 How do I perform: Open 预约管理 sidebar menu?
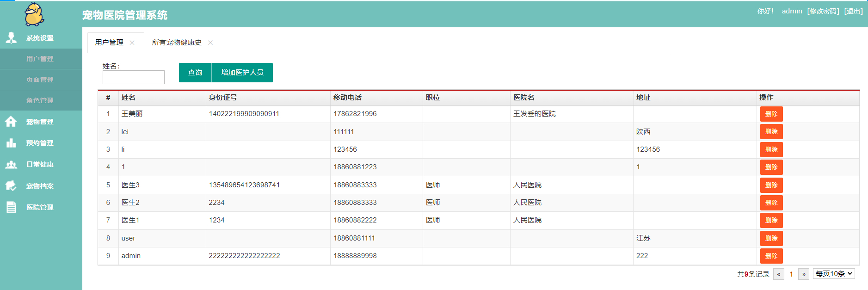point(41,143)
